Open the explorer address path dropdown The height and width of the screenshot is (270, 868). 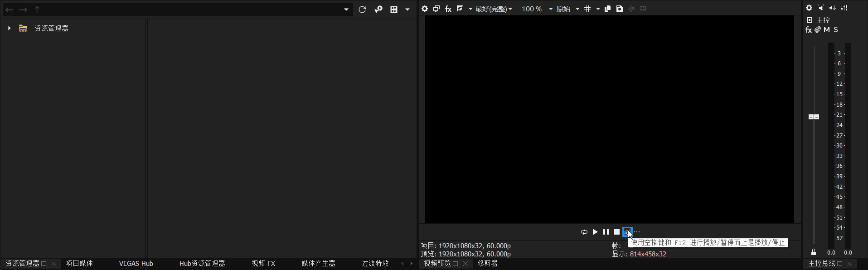coord(346,10)
